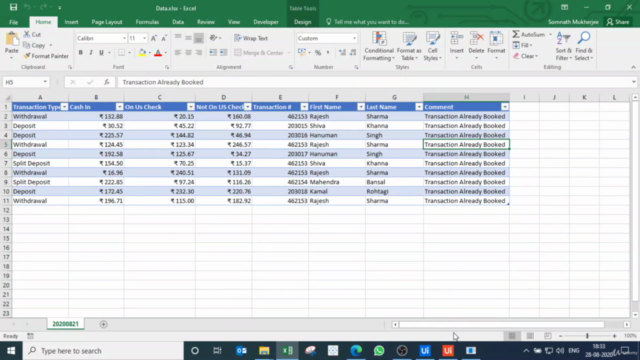Toggle Center horizontal alignment
This screenshot has height=360, width=640.
[188, 52]
